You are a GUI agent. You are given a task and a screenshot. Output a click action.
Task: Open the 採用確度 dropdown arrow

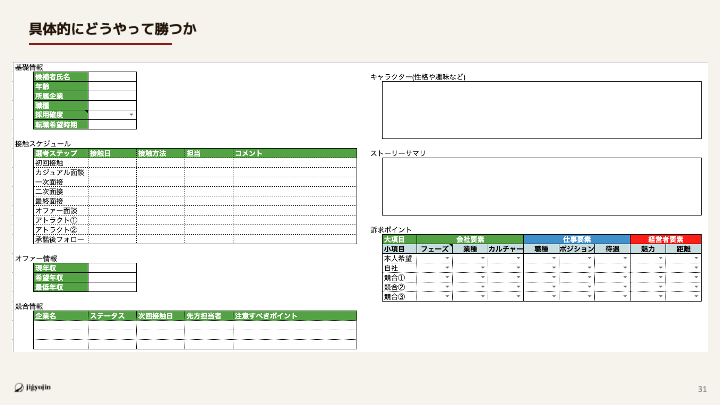132,115
